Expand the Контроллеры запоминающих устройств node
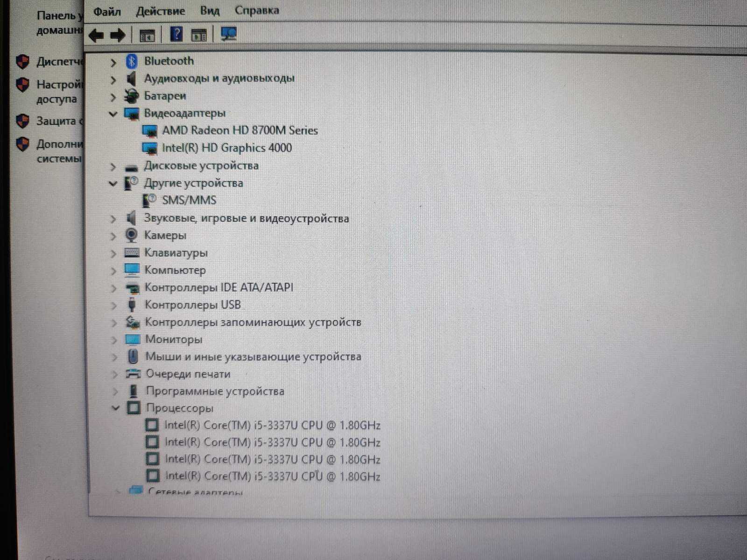 (x=114, y=323)
